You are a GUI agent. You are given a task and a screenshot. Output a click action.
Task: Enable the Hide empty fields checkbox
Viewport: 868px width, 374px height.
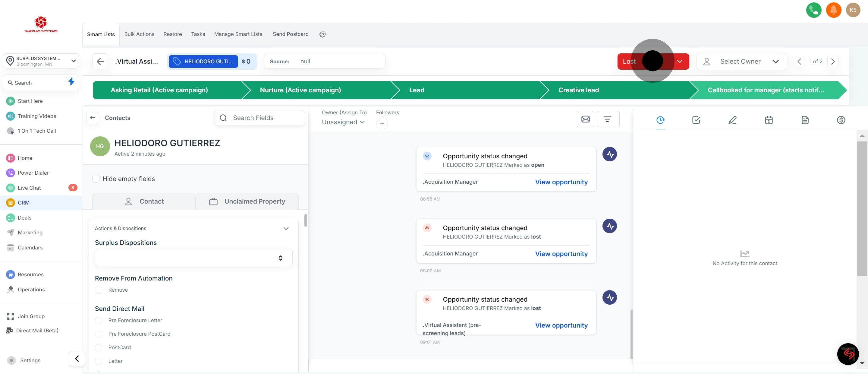pos(96,179)
